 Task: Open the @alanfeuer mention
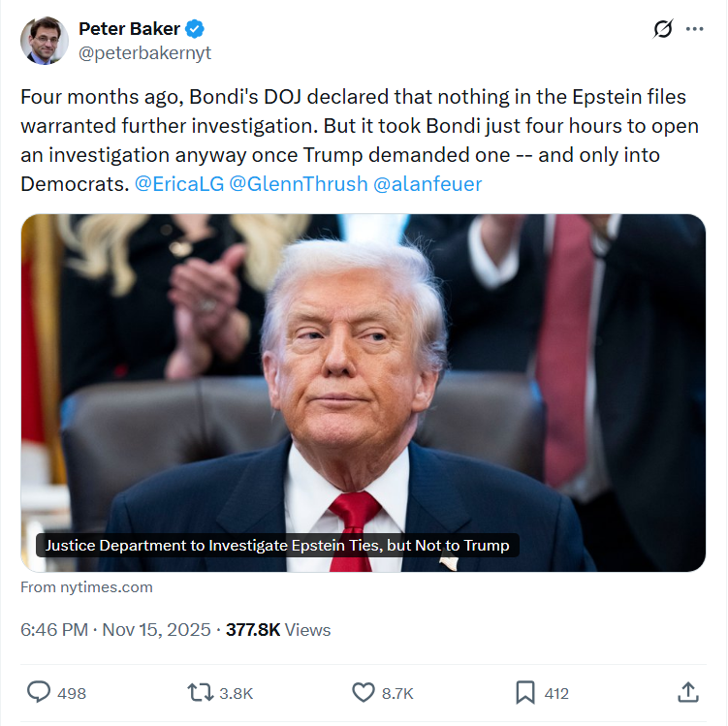[427, 184]
